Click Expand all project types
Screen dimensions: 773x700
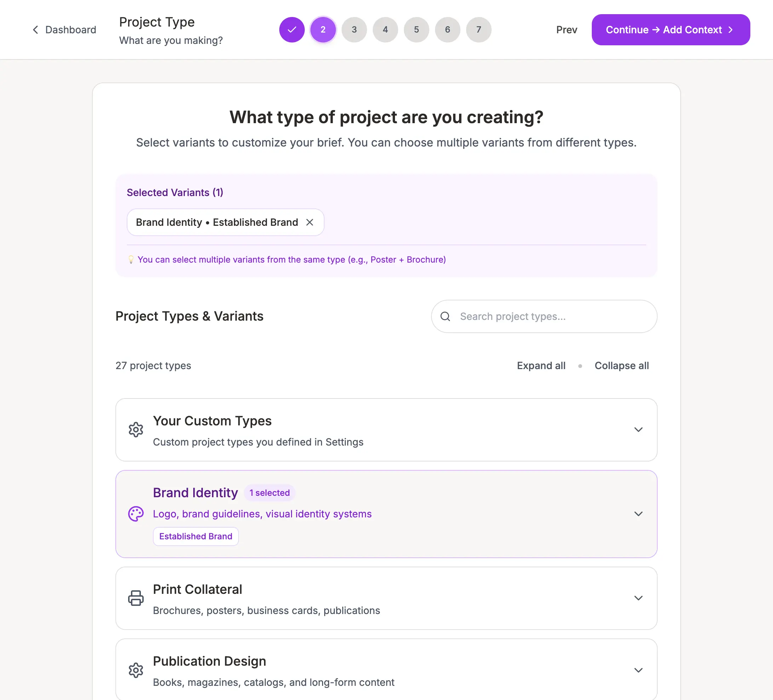click(x=541, y=365)
